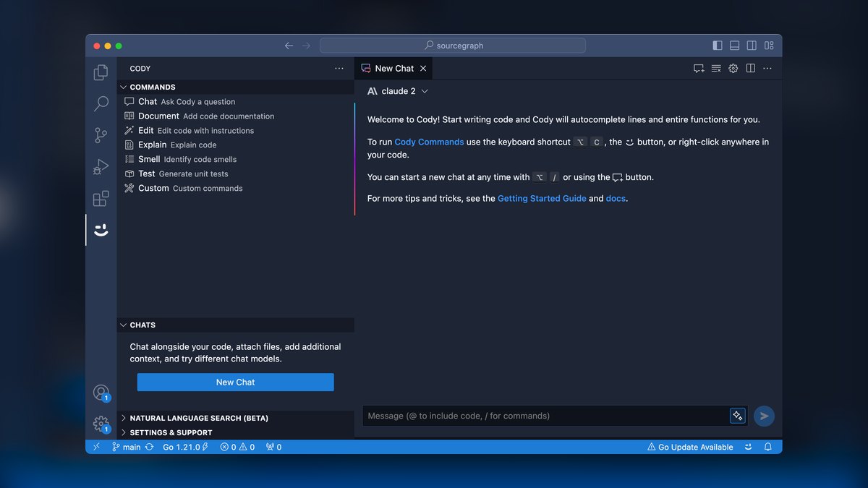Run the Smell command

coord(236,159)
